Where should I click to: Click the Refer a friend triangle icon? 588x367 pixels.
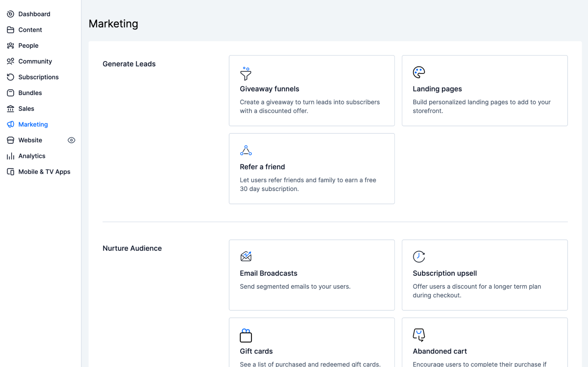click(x=246, y=150)
